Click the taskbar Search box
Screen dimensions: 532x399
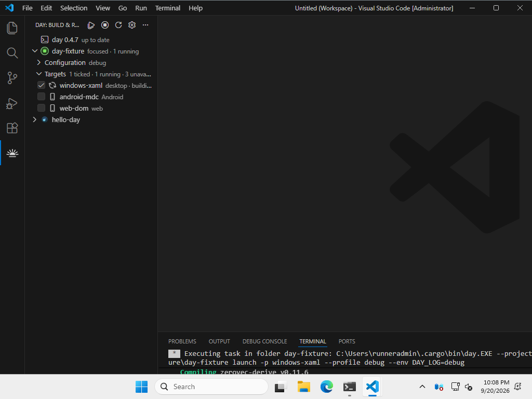tap(211, 387)
